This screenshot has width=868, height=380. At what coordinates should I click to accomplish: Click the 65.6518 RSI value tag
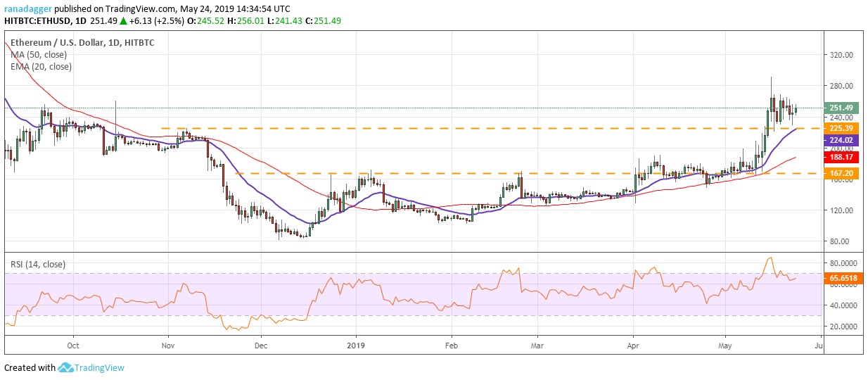(x=843, y=279)
